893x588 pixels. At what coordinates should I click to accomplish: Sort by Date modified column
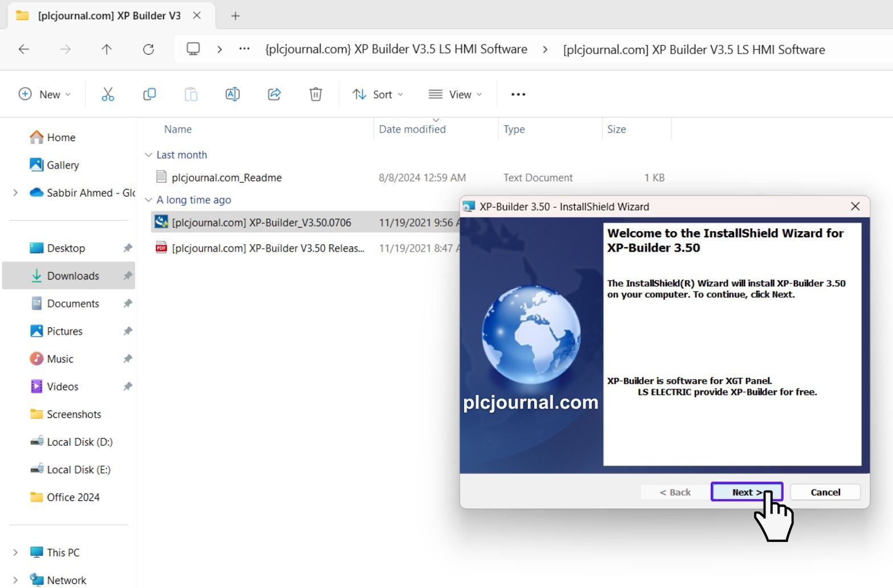[x=412, y=129]
